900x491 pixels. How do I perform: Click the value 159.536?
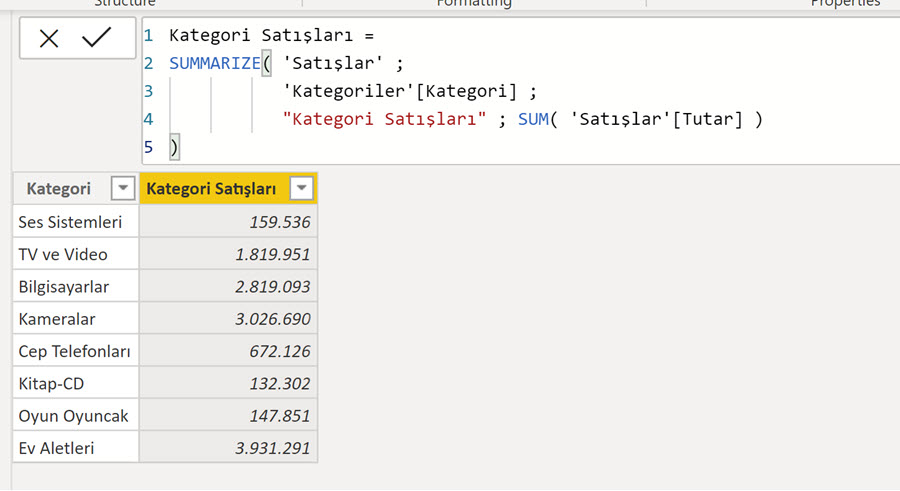(x=280, y=222)
